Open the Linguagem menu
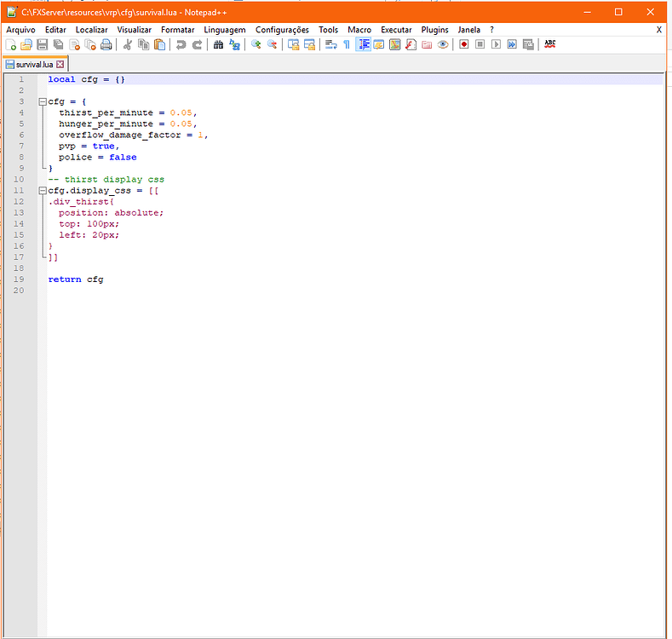 [225, 30]
